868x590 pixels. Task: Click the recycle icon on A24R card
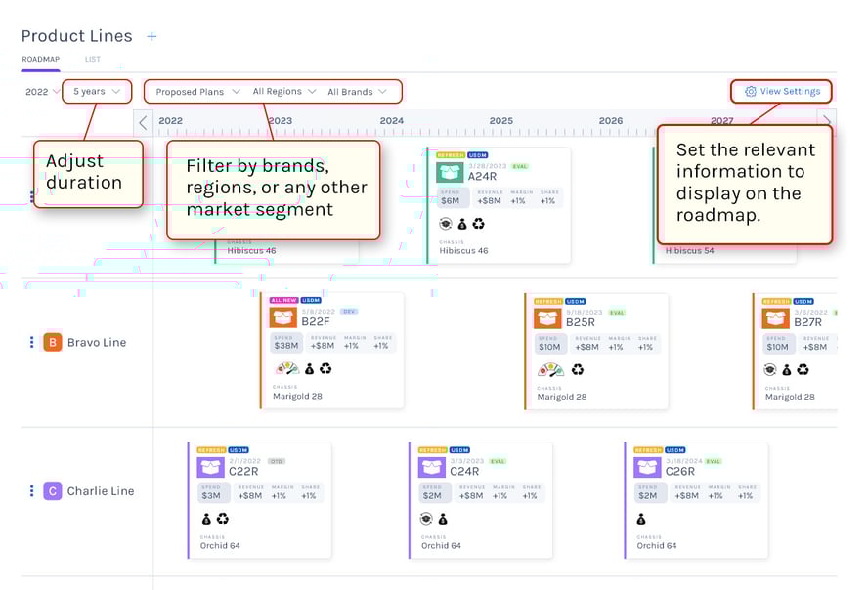(x=478, y=224)
